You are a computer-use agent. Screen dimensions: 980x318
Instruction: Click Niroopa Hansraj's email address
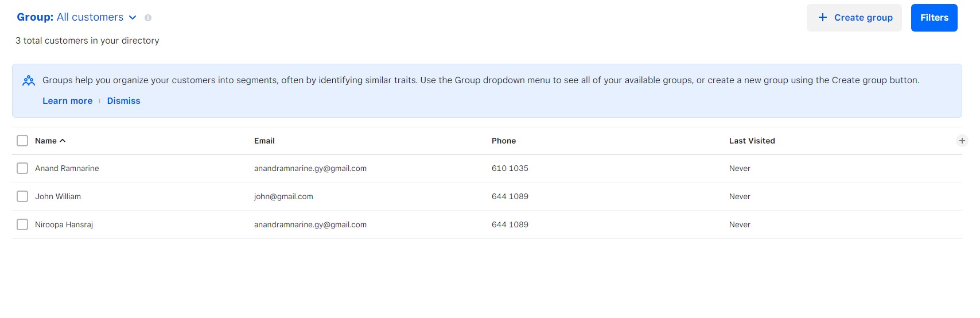[310, 224]
